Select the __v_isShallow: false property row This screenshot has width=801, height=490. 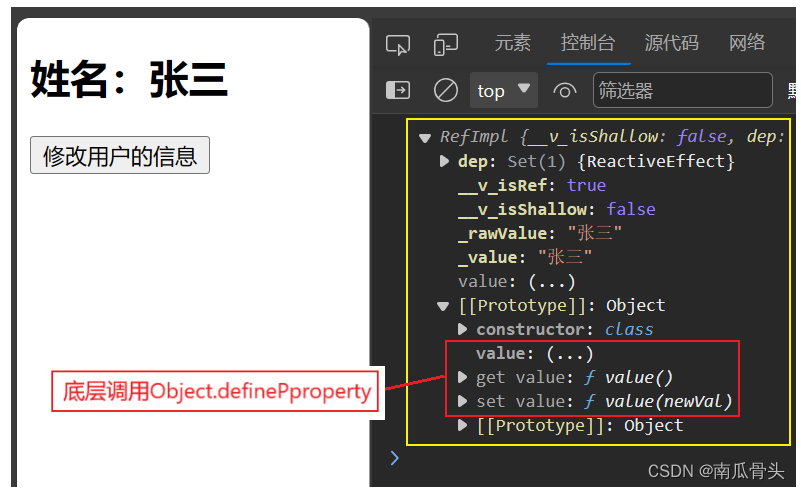[x=556, y=209]
